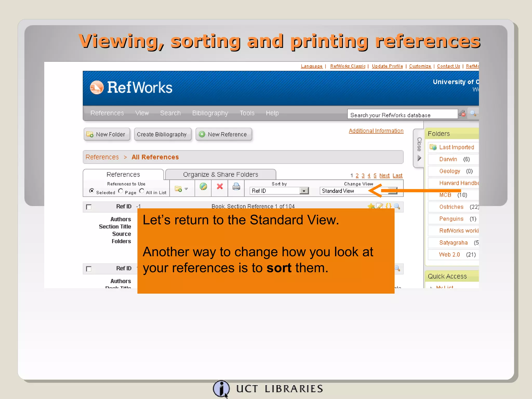
Task: Open the Last Imported folder
Action: [x=456, y=147]
